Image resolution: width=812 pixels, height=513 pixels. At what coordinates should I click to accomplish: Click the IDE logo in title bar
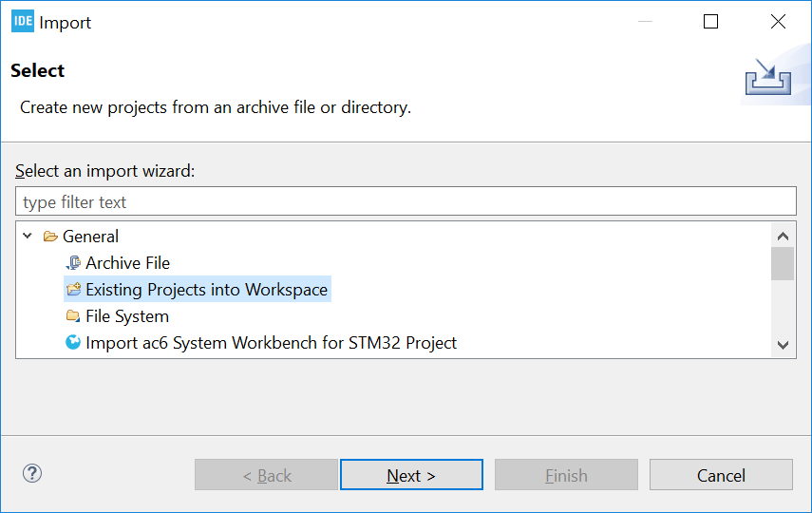click(22, 21)
